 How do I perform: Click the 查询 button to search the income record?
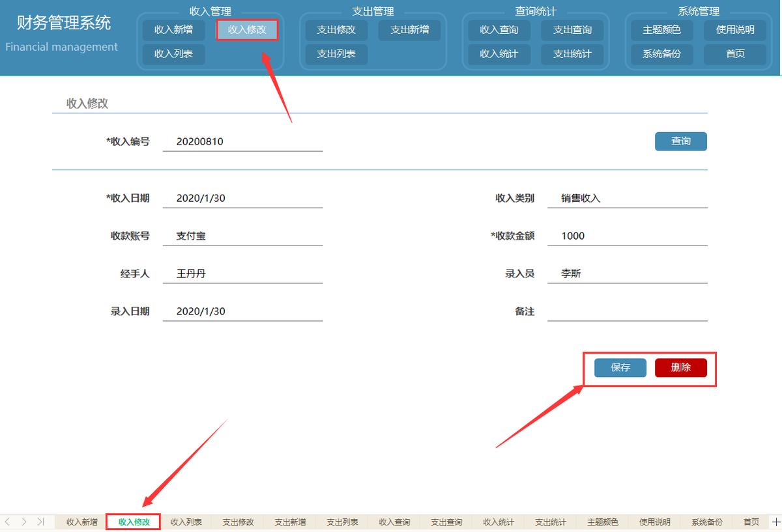tap(680, 141)
